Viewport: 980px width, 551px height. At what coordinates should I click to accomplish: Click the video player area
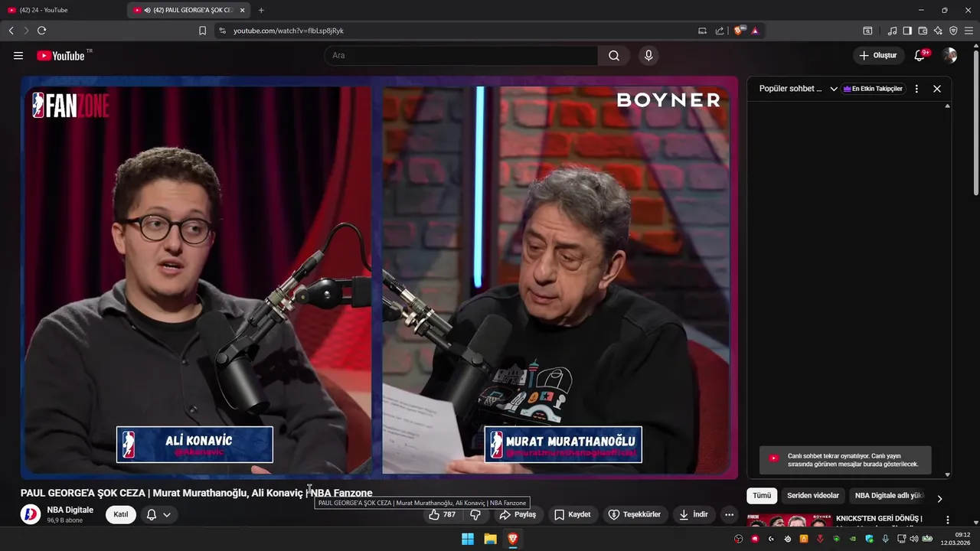[379, 277]
